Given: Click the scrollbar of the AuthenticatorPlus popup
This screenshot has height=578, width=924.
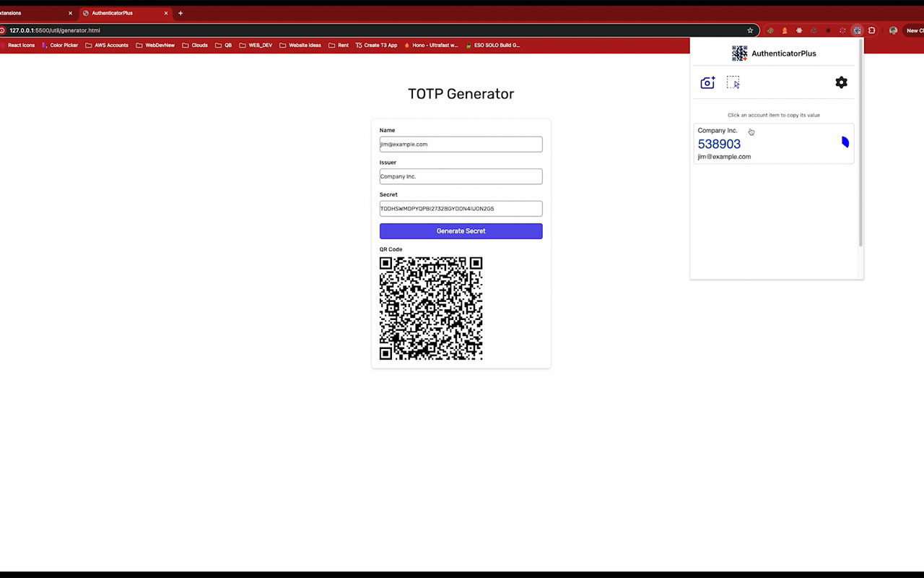Looking at the screenshot, I should (x=860, y=144).
